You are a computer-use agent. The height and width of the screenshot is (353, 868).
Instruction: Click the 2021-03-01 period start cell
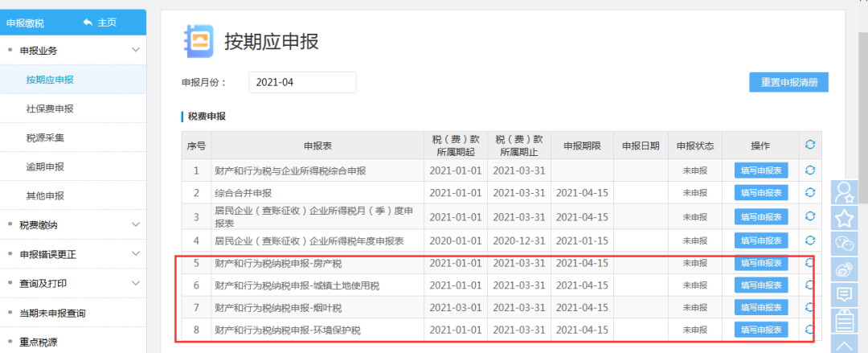456,307
